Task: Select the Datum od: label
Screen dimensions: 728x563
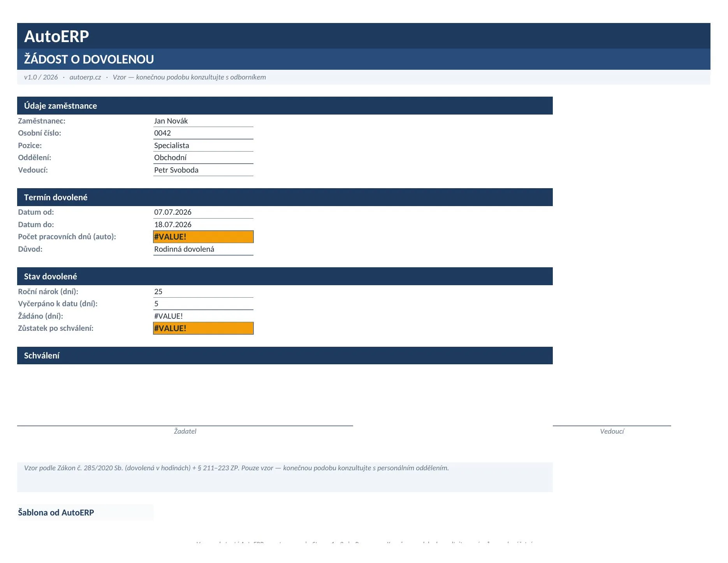Action: (x=36, y=212)
